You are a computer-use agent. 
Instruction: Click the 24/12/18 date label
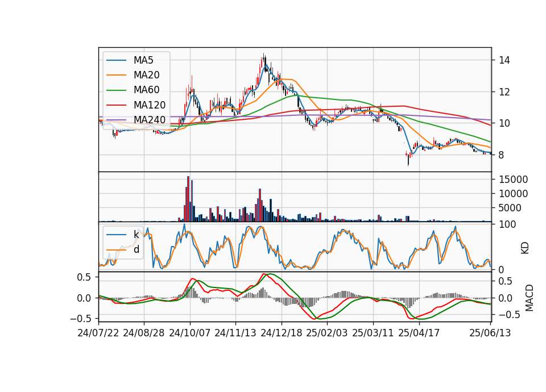pos(282,333)
